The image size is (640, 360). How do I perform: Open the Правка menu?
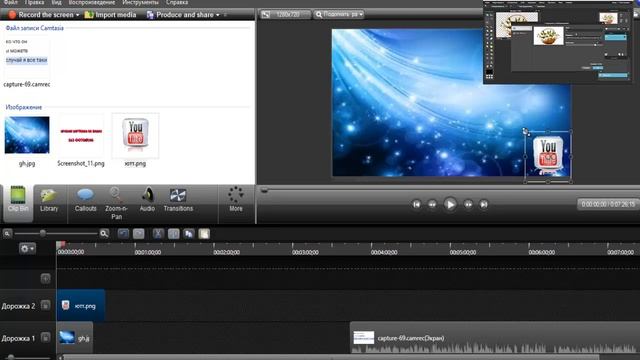pos(34,2)
